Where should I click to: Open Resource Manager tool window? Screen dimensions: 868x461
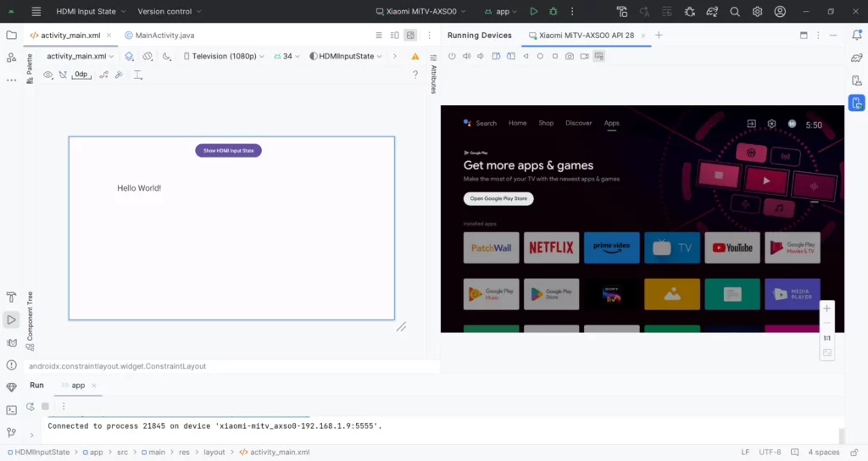(11, 58)
